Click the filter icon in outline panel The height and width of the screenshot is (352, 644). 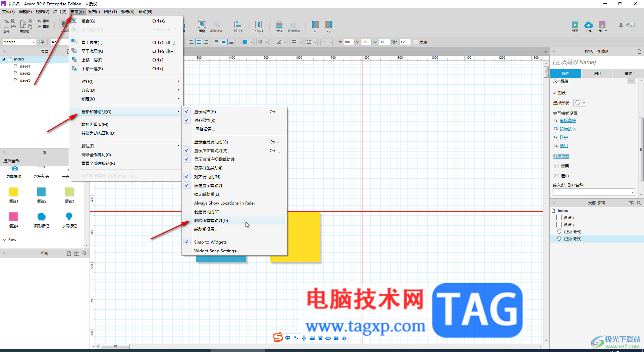pos(631,203)
